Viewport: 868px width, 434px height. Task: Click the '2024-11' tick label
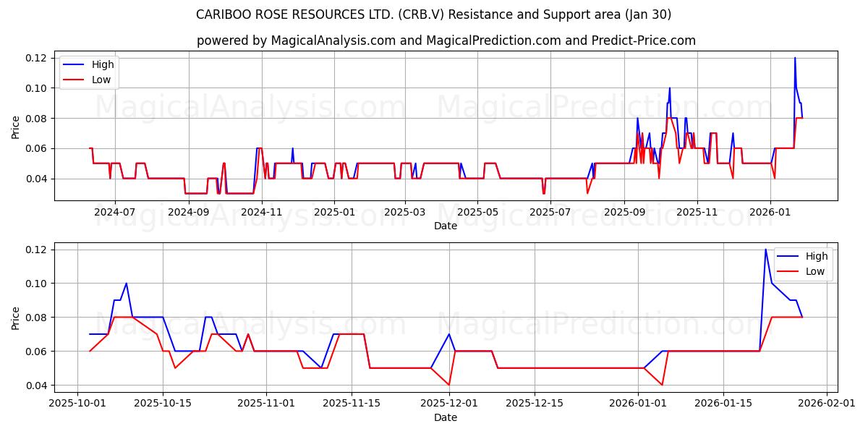click(261, 213)
